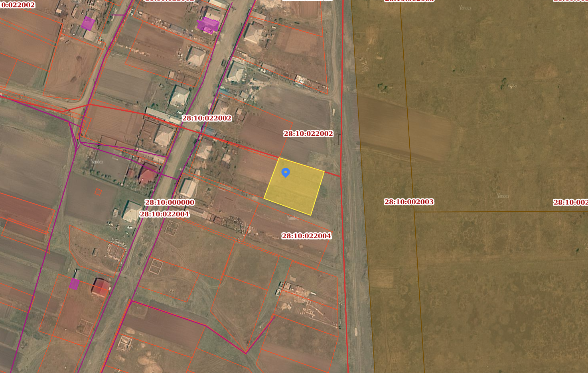Click the blue location pin marker
Viewport: 588px width, 373px height.
coord(285,173)
